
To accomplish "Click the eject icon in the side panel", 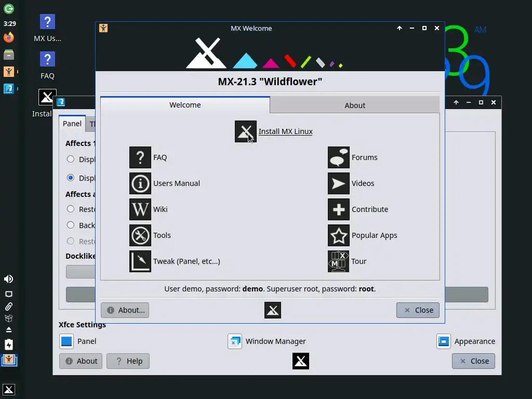I will coord(9,329).
